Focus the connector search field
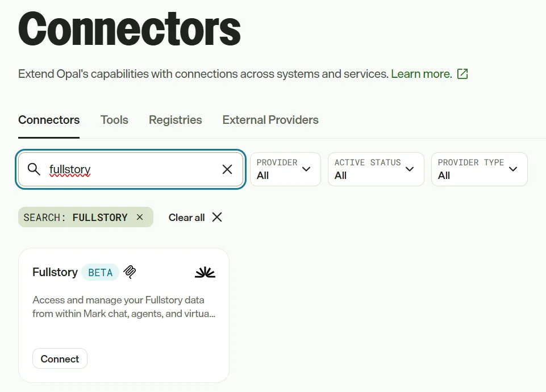Screen dimensions: 546x392 (x=131, y=169)
